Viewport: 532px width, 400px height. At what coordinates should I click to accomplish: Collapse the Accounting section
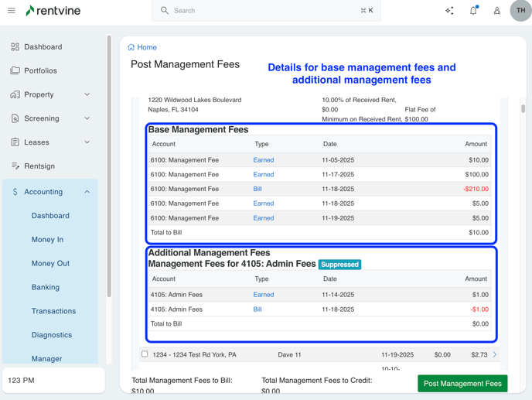pyautogui.click(x=87, y=192)
